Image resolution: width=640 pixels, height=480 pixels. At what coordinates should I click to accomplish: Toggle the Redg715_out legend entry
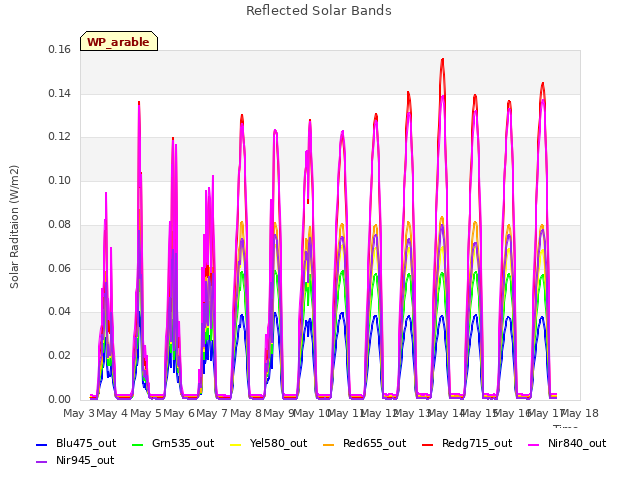click(x=467, y=443)
